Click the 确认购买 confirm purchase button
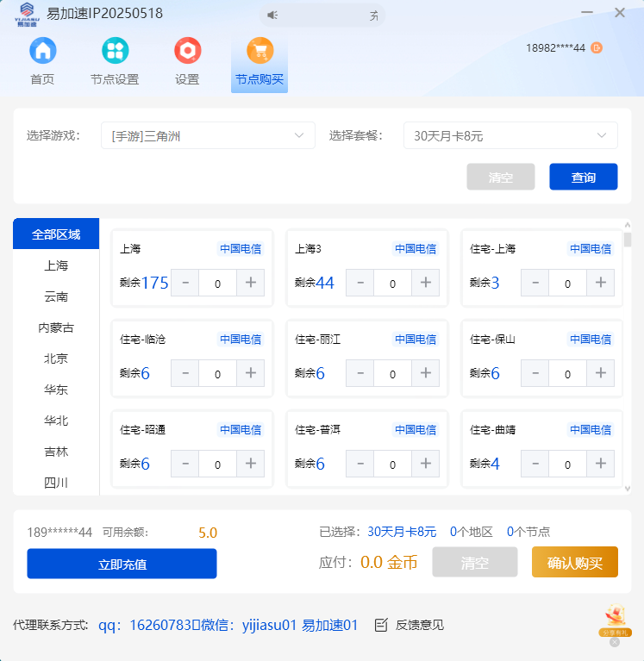The height and width of the screenshot is (661, 644). coord(575,563)
